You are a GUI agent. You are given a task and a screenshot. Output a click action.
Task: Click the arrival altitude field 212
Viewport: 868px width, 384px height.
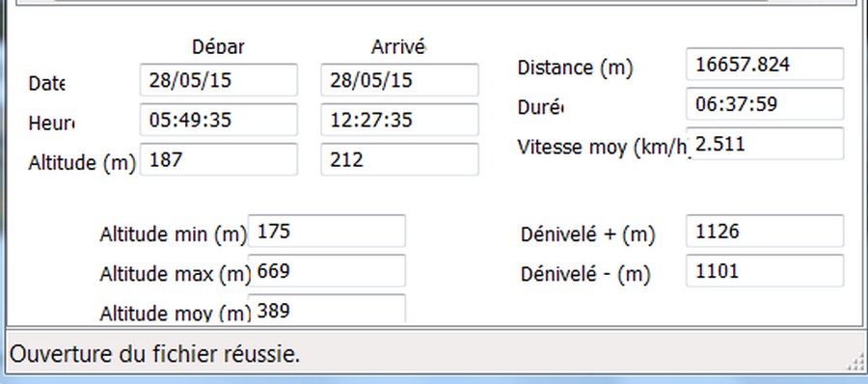[x=399, y=159]
